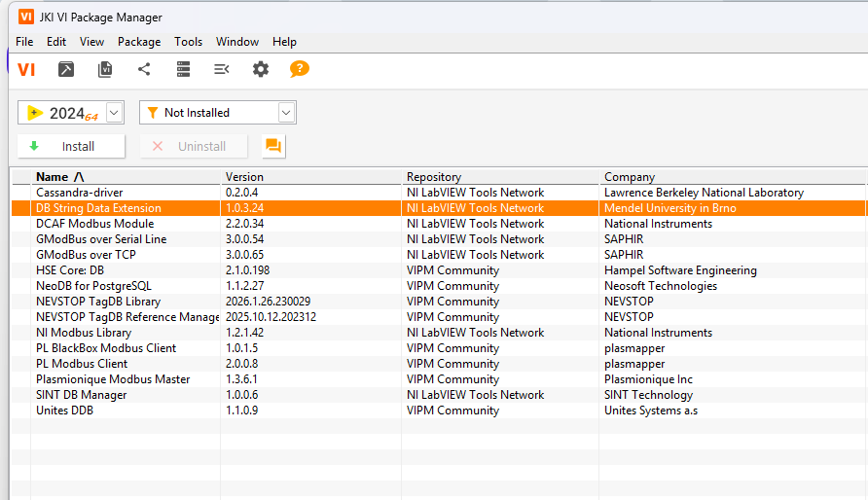Viewport: 868px width, 500px height.
Task: Sort by the Repository column header
Action: (500, 177)
